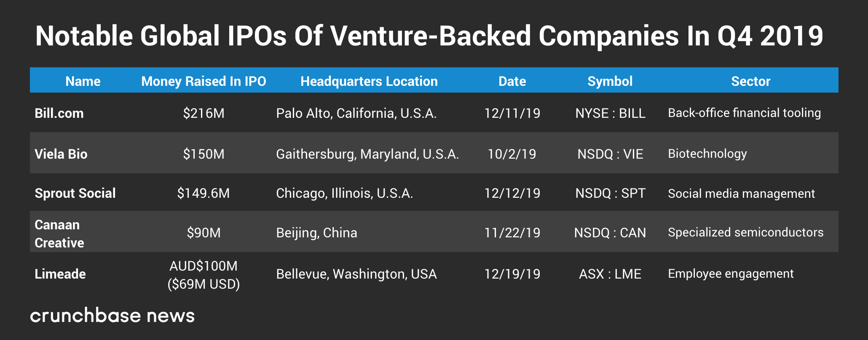Select the "Date" column header

(512, 81)
